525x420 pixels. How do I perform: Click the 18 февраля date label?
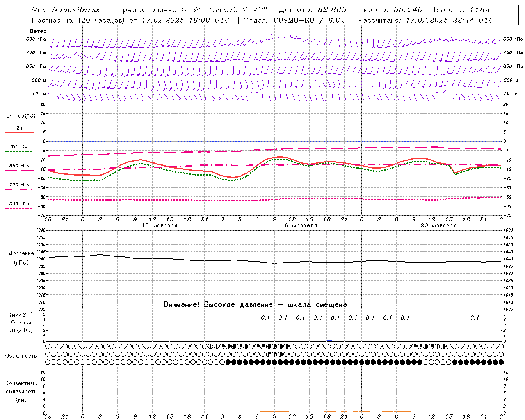pos(160,226)
